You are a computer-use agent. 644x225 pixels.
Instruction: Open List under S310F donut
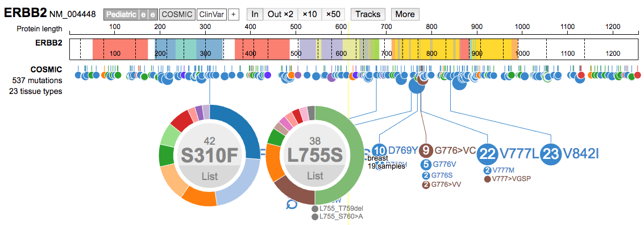point(210,177)
